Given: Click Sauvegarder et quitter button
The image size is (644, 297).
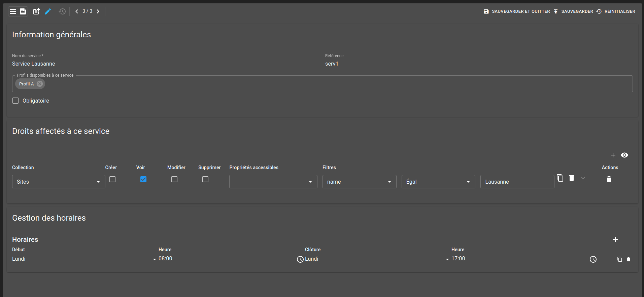Looking at the screenshot, I should [517, 11].
